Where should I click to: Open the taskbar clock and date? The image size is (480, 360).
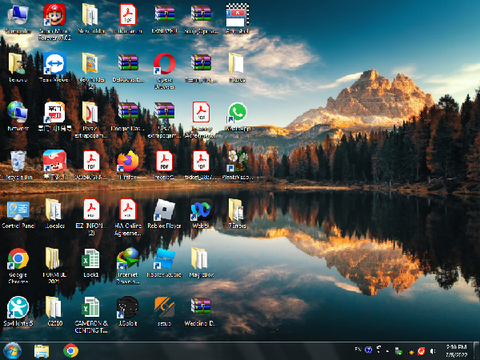coord(457,351)
